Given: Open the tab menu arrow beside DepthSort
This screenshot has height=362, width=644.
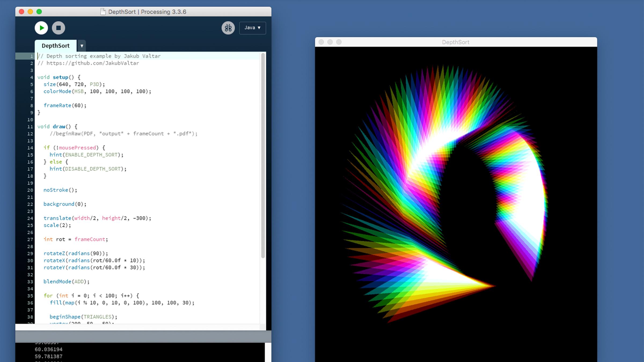Looking at the screenshot, I should [x=82, y=46].
